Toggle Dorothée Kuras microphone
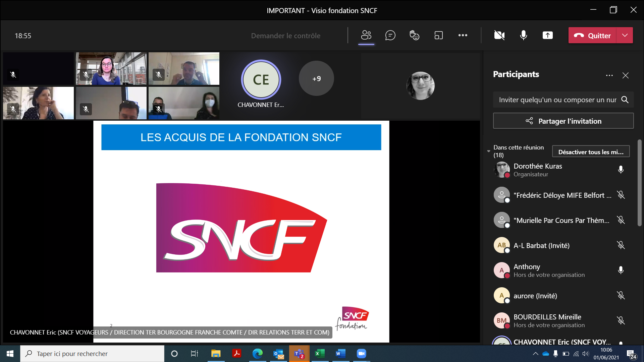This screenshot has width=644, height=362. 621,170
